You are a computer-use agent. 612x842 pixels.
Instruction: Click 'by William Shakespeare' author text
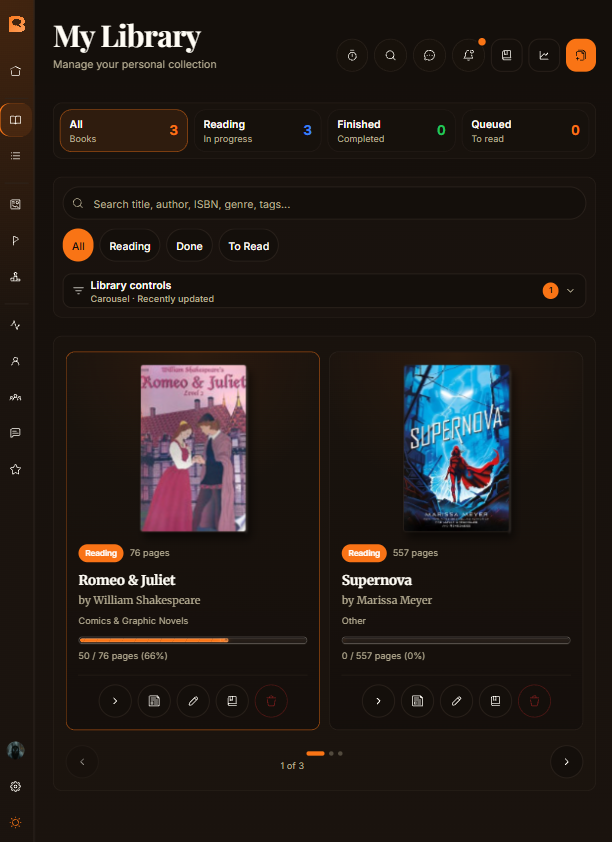click(140, 600)
